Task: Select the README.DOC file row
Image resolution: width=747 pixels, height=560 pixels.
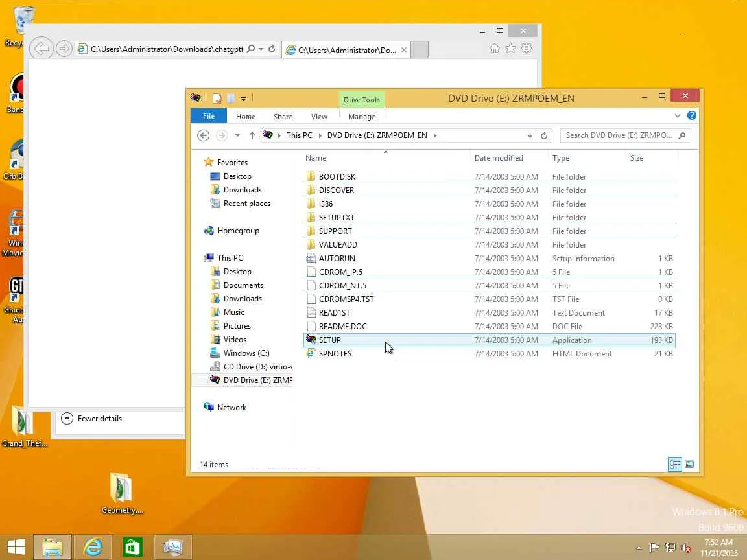Action: [489, 327]
